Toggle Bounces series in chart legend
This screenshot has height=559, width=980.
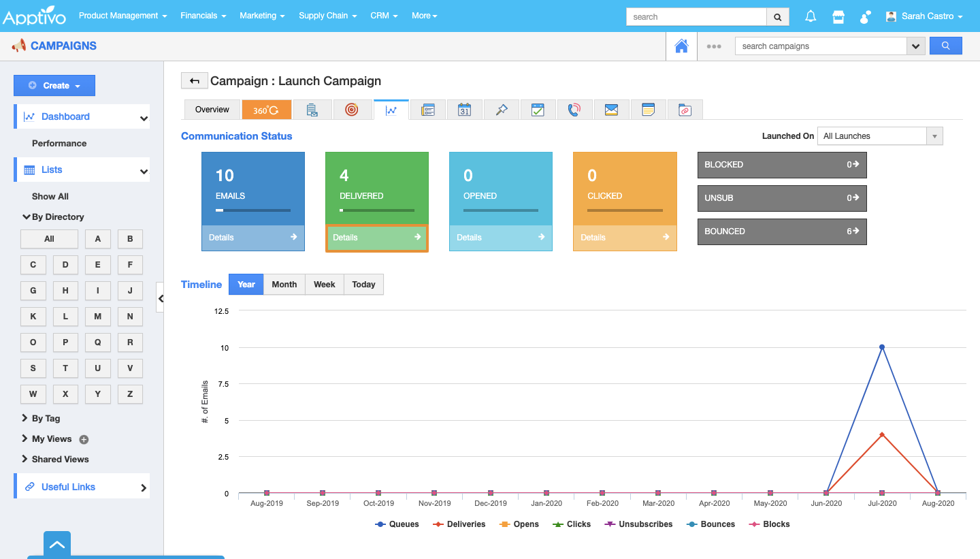point(710,524)
